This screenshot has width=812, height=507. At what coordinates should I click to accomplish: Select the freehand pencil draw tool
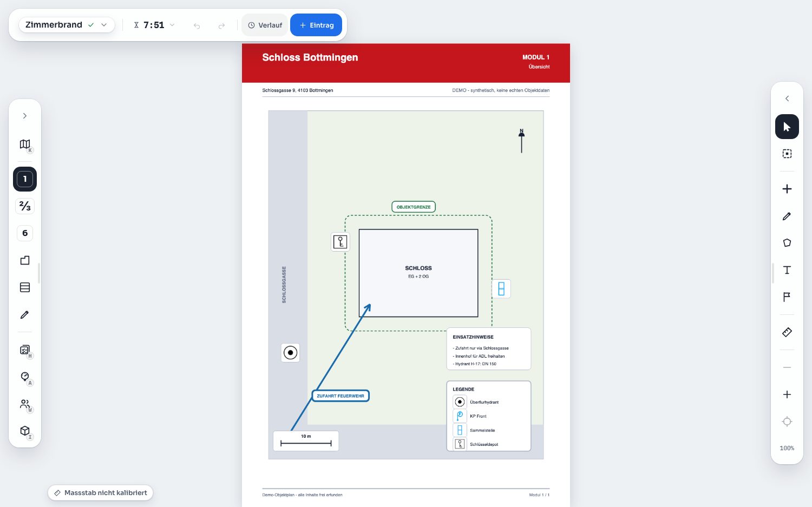pos(787,216)
